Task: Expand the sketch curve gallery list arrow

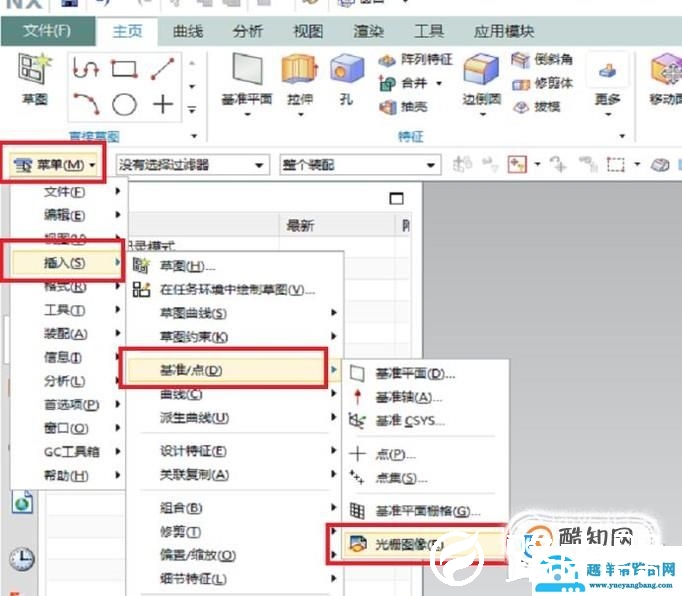Action: (x=192, y=110)
